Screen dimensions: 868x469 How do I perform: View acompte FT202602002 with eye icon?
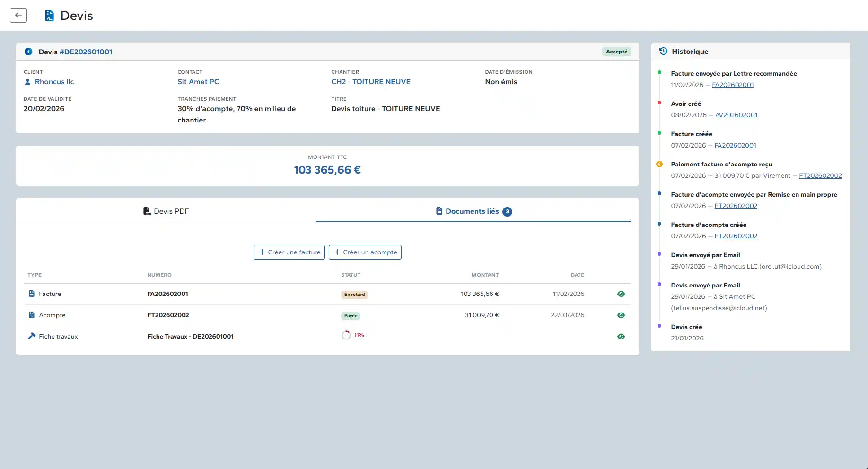pos(621,315)
